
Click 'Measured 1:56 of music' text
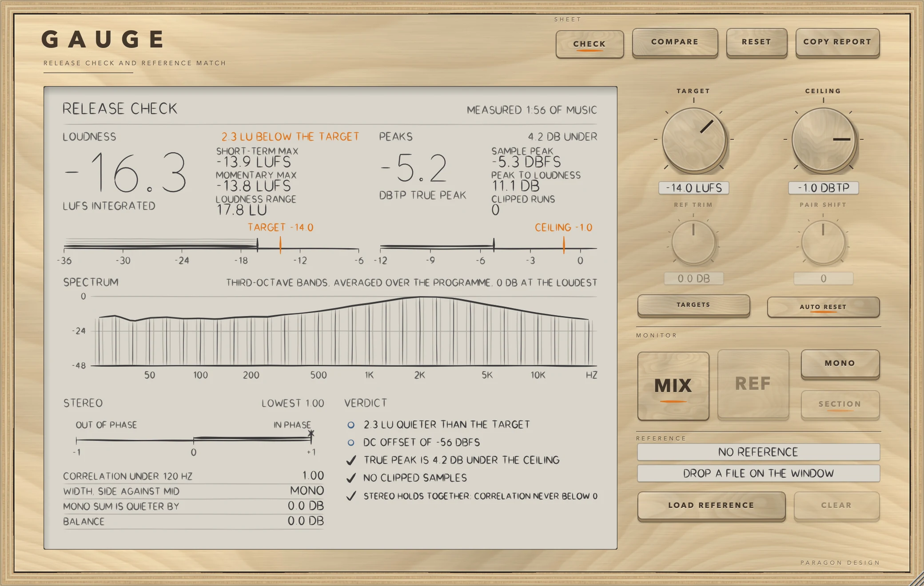pos(532,110)
